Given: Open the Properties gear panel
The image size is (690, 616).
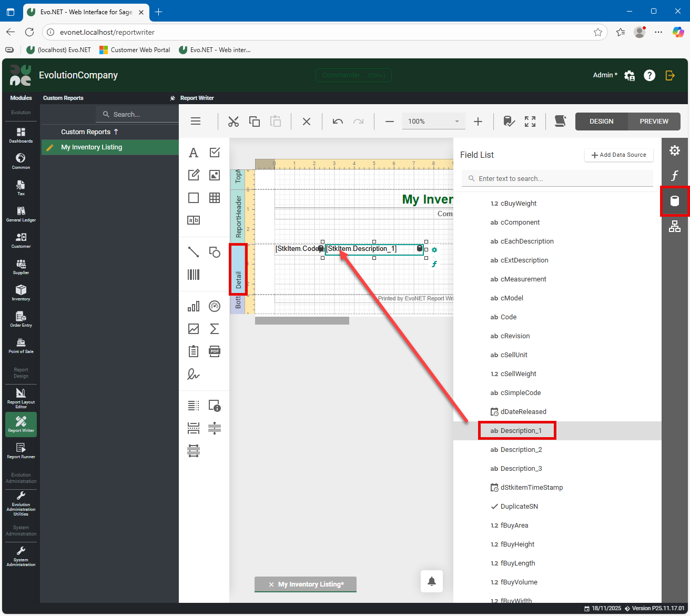Looking at the screenshot, I should pyautogui.click(x=674, y=151).
